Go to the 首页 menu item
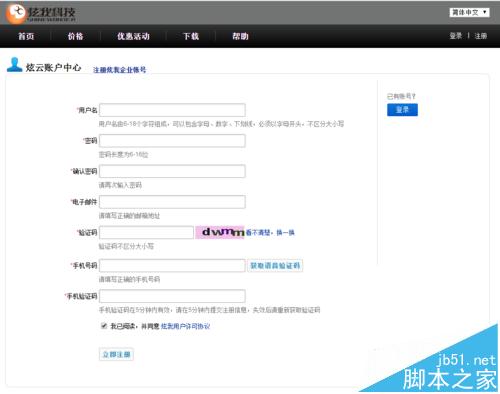The height and width of the screenshot is (394, 500). [26, 36]
